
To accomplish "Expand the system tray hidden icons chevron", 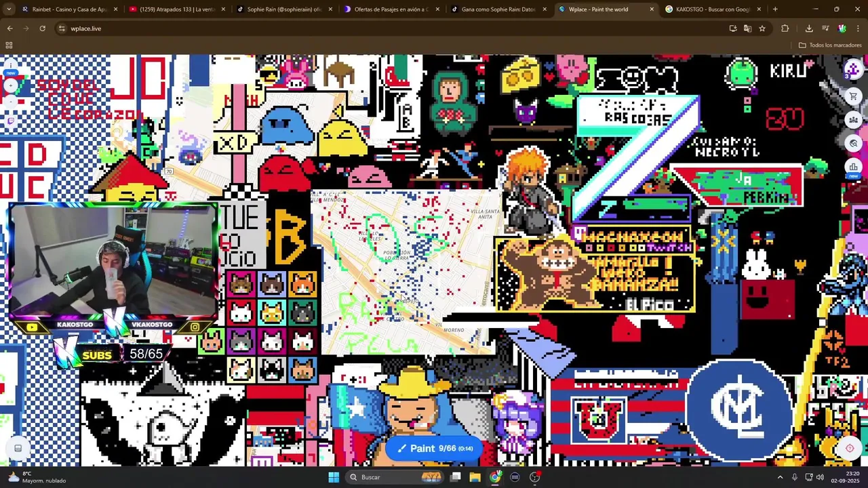I will [x=780, y=477].
